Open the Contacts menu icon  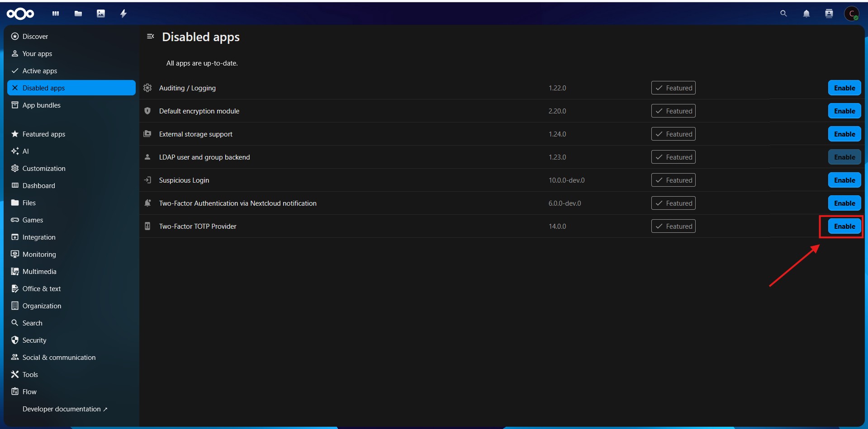tap(829, 14)
